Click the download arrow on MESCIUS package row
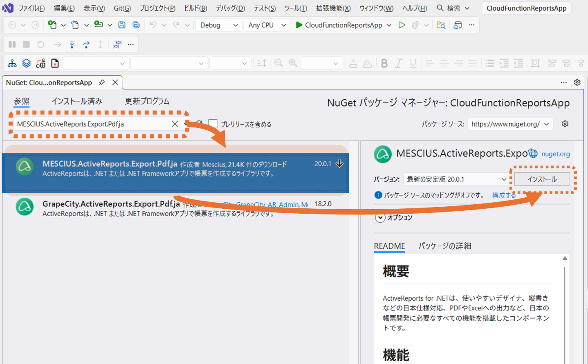588x364 pixels. point(339,163)
